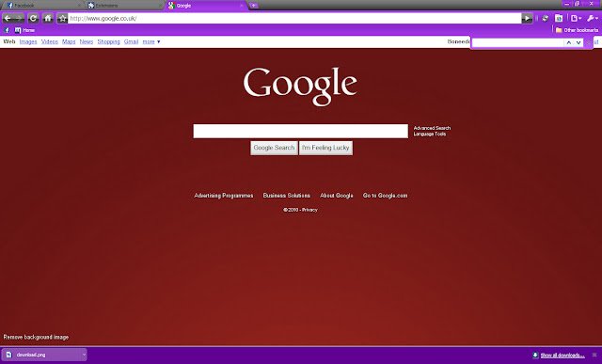This screenshot has width=602, height=364.
Task: Click the download arrow icon by Show all downloads
Action: (x=535, y=356)
